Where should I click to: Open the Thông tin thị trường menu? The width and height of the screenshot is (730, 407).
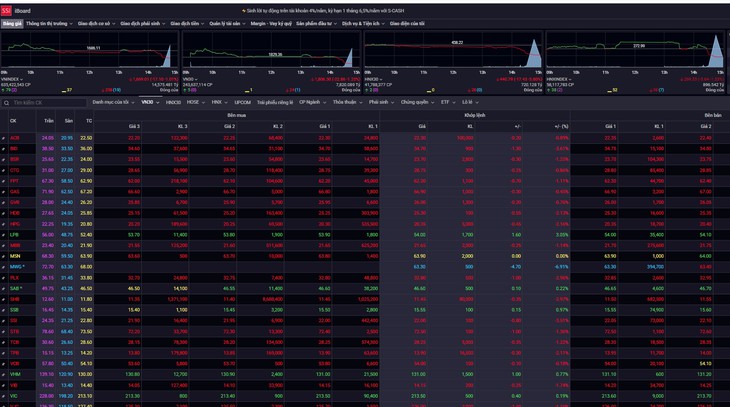click(49, 23)
